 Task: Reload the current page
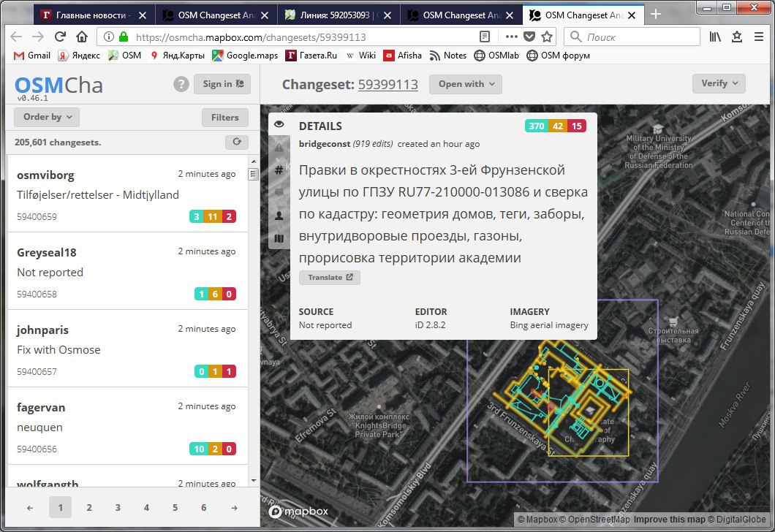(x=60, y=37)
